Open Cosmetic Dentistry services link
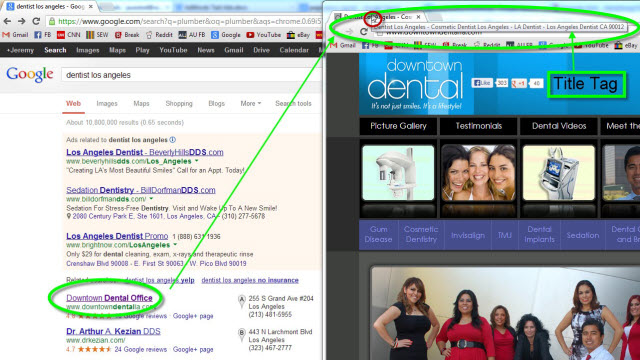The height and width of the screenshot is (360, 640). [x=421, y=235]
